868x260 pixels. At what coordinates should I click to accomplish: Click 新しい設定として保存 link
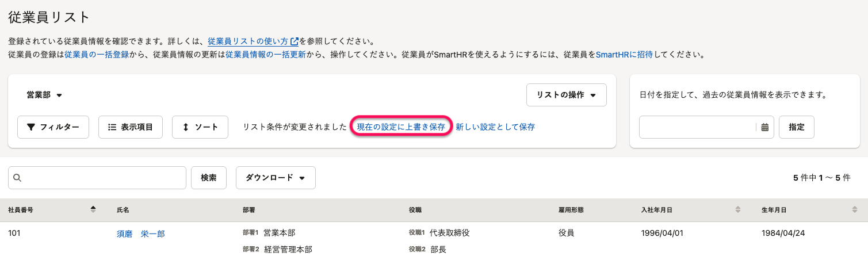[x=495, y=127]
